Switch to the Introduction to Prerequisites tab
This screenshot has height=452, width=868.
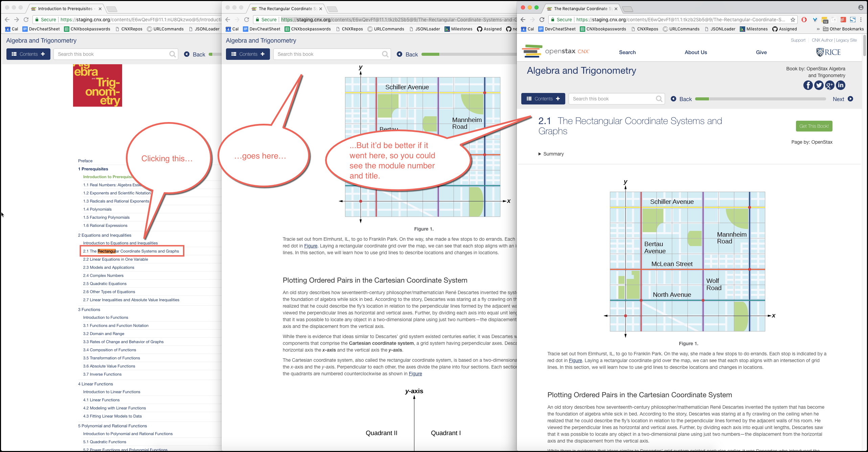[64, 8]
